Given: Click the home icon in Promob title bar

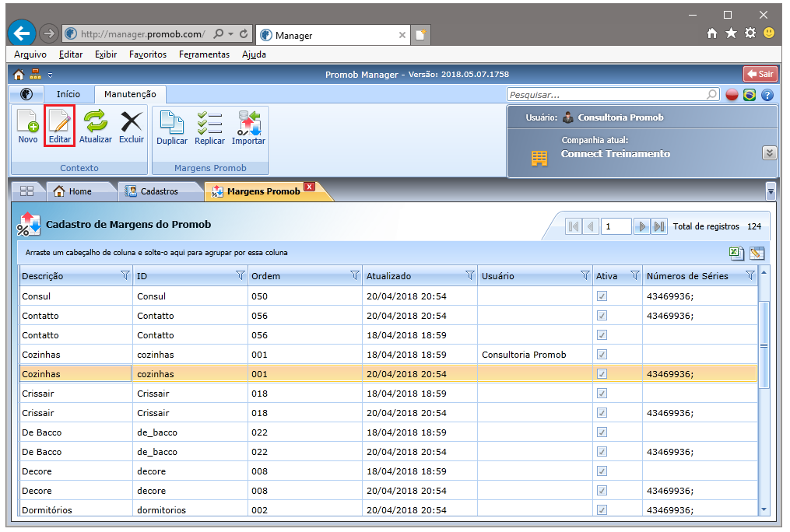Looking at the screenshot, I should click(x=19, y=75).
